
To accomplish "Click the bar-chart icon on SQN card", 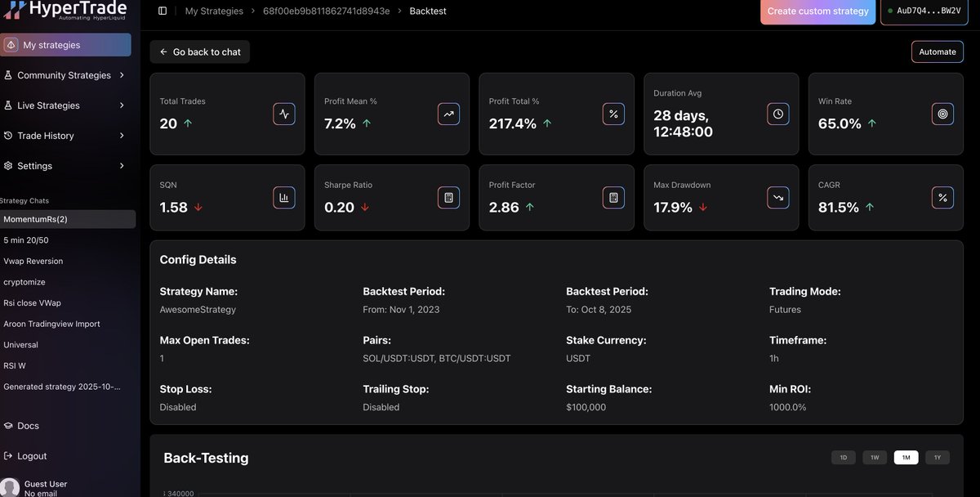I will 284,197.
